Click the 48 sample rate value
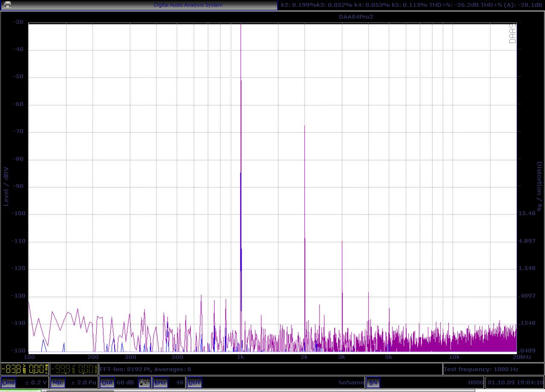Screen dimensions: 545x392 [x=179, y=382]
